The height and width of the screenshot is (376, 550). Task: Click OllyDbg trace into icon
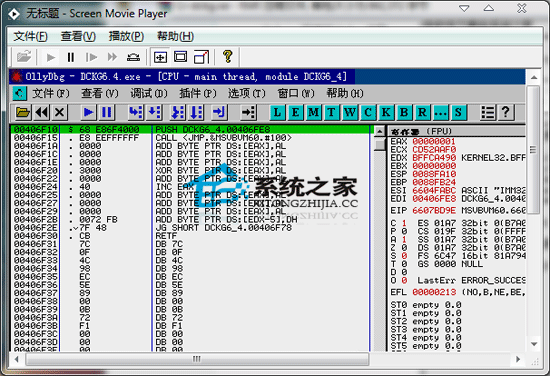click(178, 113)
